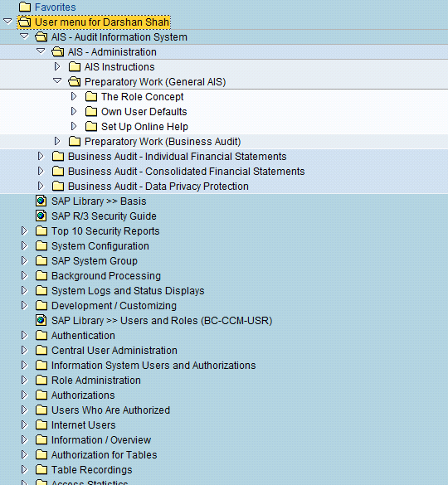Select Internet Users label
The height and width of the screenshot is (485, 448).
[x=83, y=424]
